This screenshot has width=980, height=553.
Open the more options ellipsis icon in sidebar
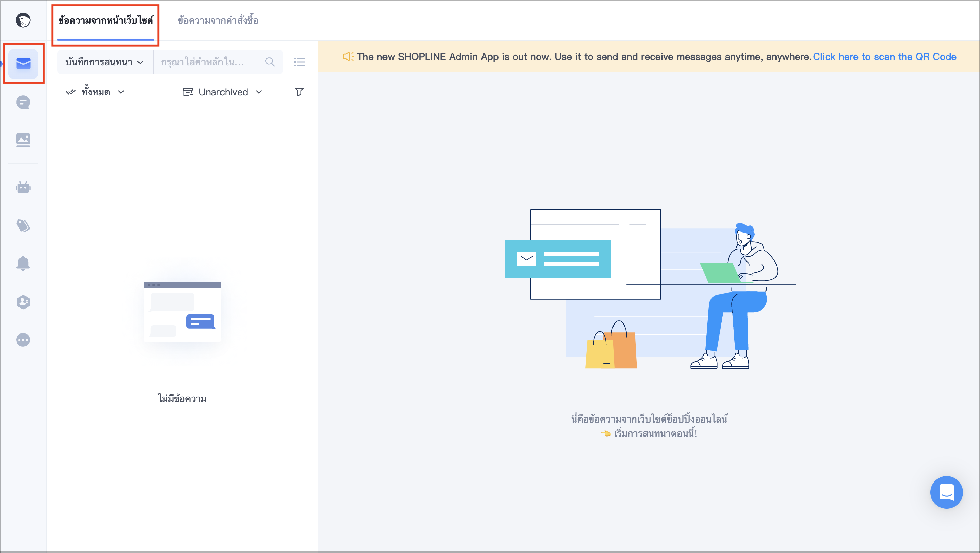pyautogui.click(x=23, y=340)
